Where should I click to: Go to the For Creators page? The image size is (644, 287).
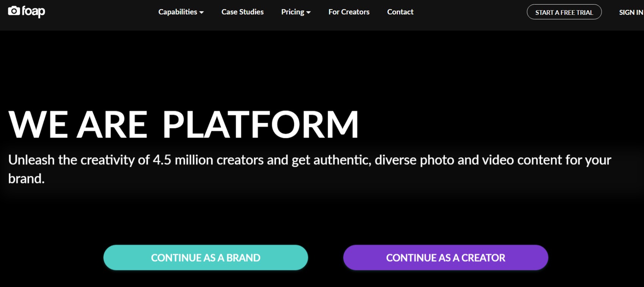349,12
